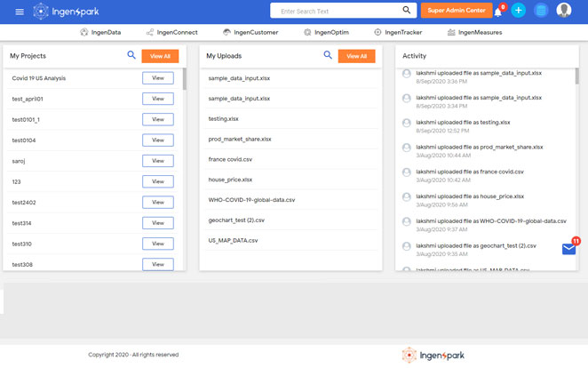
Task: View the 123 project
Action: [x=158, y=181]
